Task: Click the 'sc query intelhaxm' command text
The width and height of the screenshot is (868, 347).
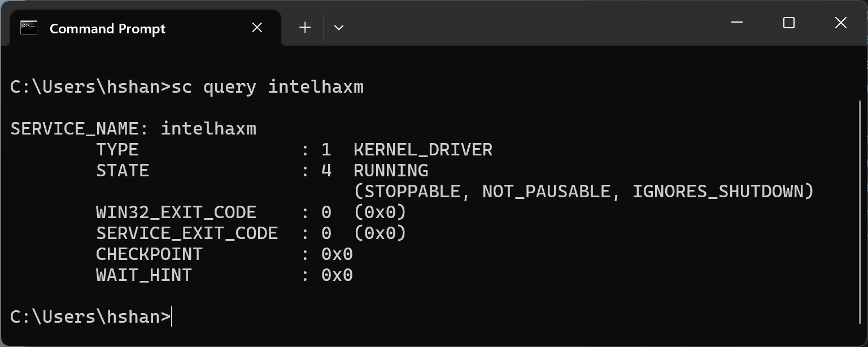Action: point(267,87)
